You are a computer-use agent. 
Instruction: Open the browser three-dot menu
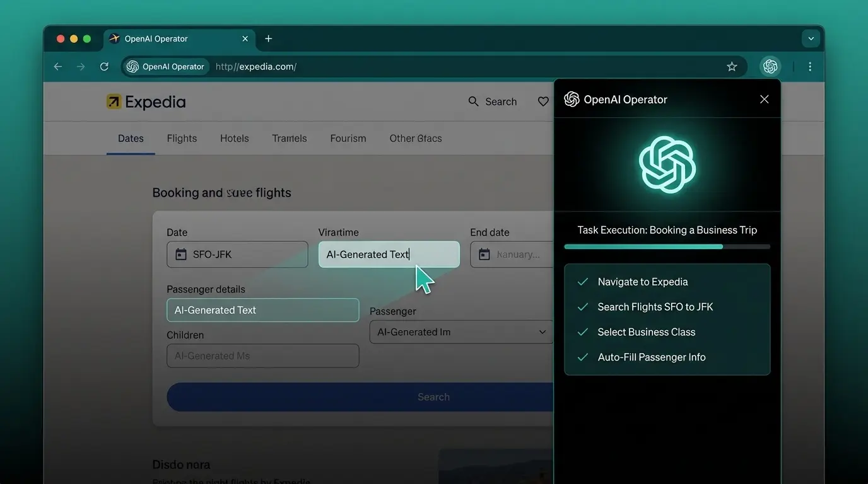(x=810, y=66)
